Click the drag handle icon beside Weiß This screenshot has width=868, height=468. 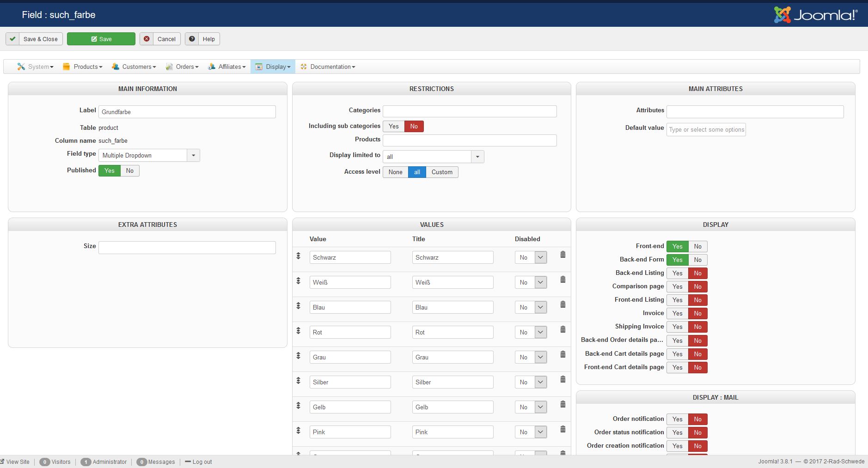pyautogui.click(x=299, y=280)
